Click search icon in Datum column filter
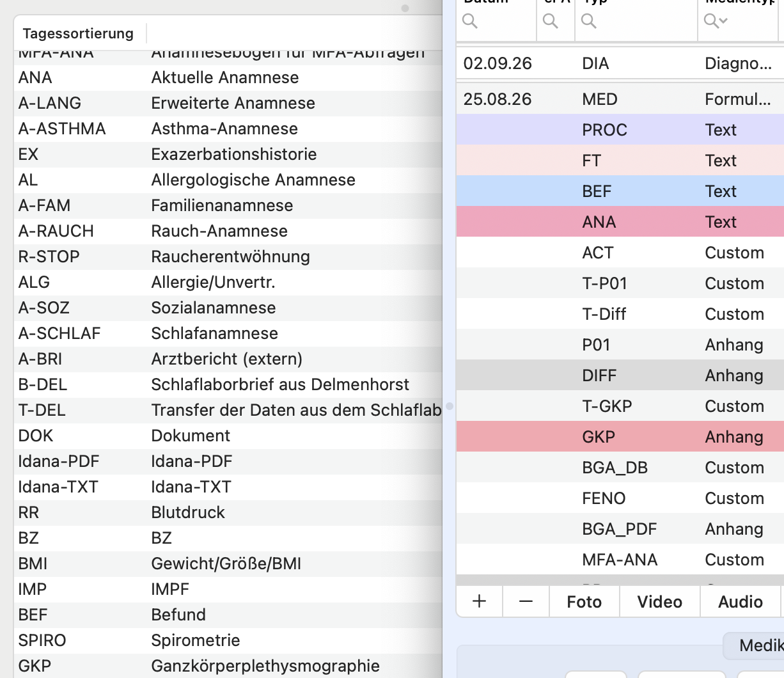784x678 pixels. (470, 21)
